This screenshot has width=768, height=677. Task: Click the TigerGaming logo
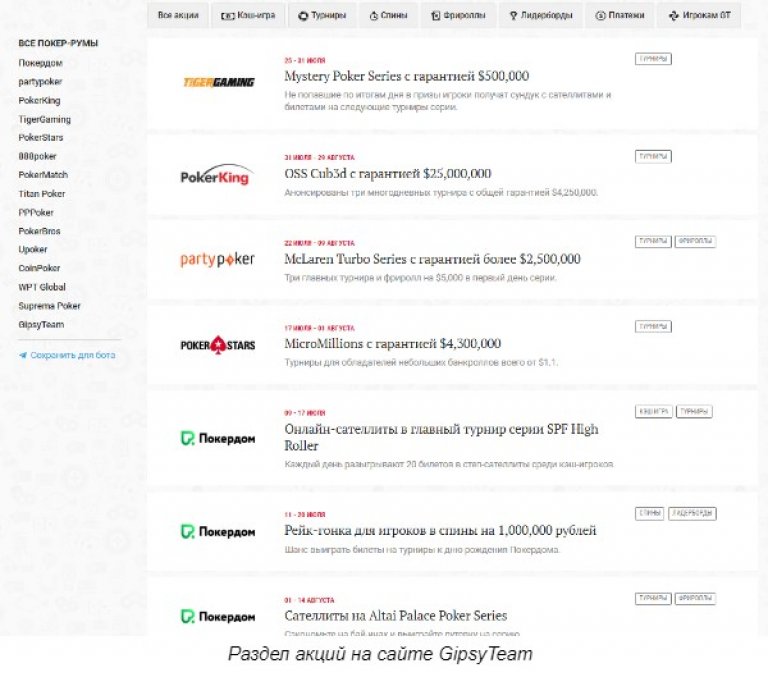click(218, 82)
